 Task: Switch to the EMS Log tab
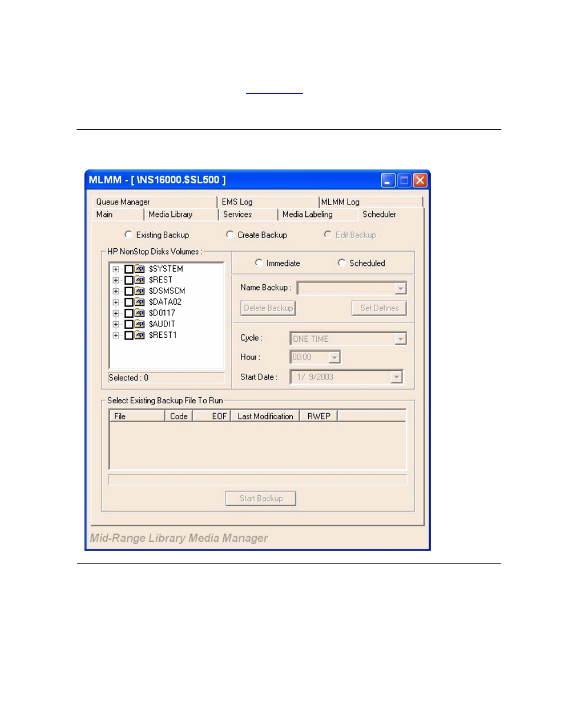pos(268,202)
